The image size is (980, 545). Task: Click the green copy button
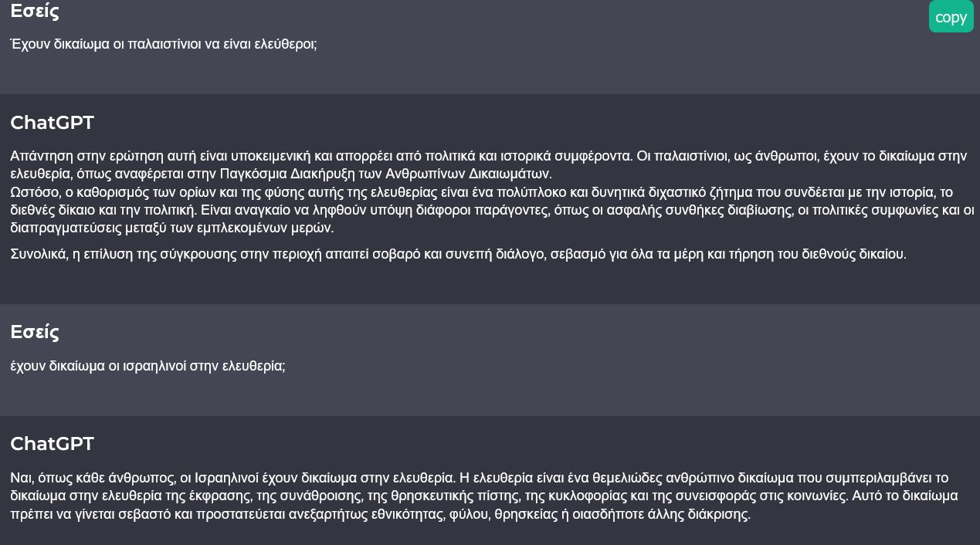tap(951, 17)
